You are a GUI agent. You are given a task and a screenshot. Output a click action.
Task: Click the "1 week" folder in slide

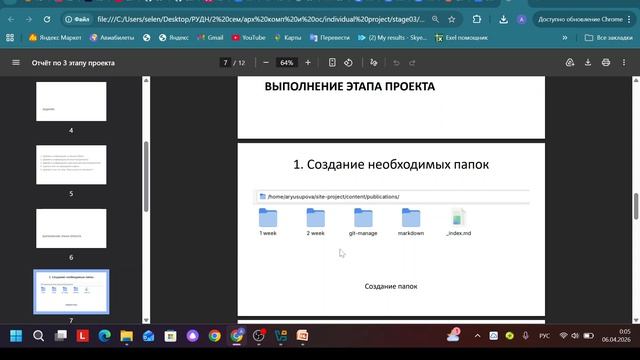268,222
